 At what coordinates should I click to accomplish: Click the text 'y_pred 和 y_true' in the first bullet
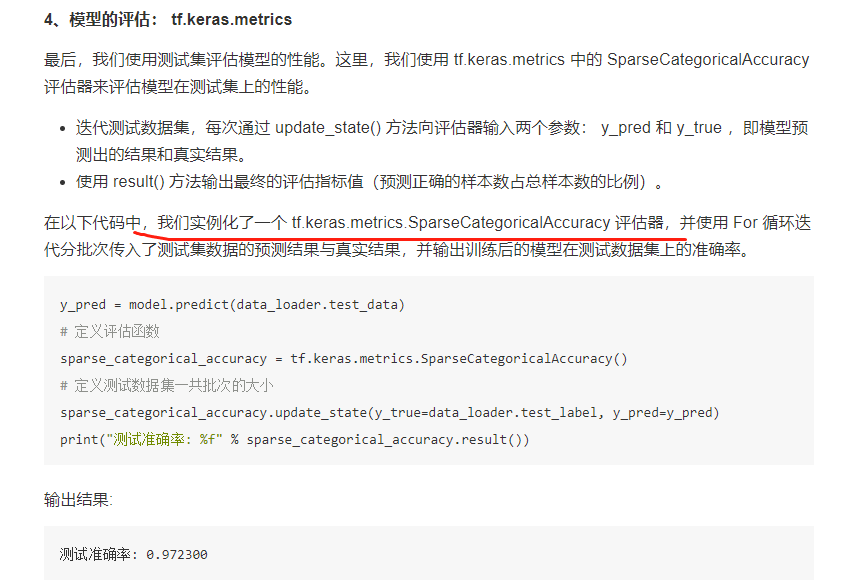pyautogui.click(x=661, y=128)
